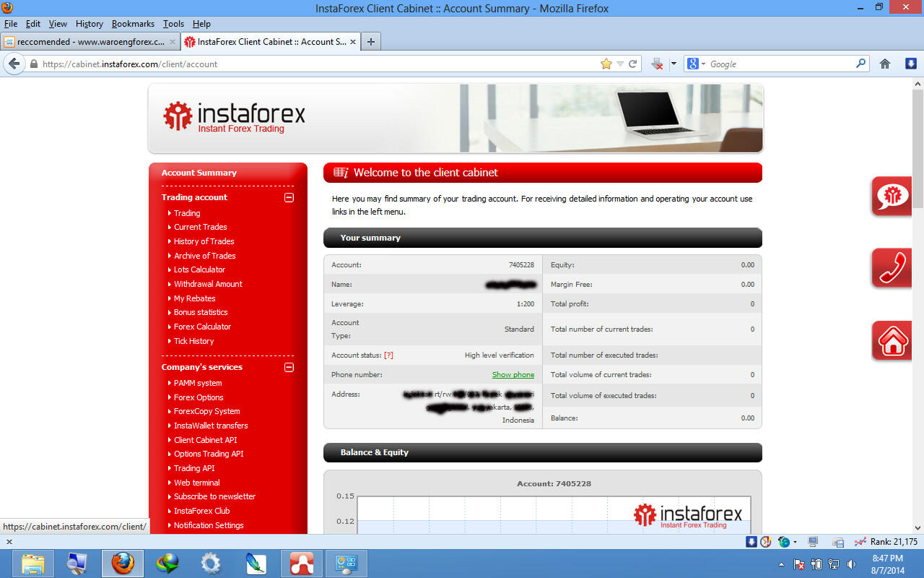Open Account Summary in the sidebar
Viewport: 924px width, 578px height.
[199, 173]
